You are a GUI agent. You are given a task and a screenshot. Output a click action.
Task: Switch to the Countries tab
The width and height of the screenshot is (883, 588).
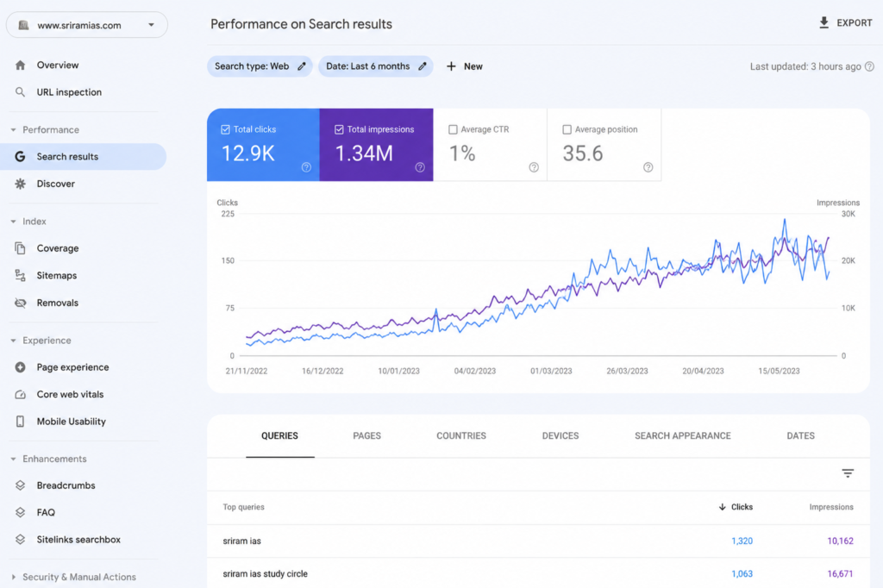461,436
